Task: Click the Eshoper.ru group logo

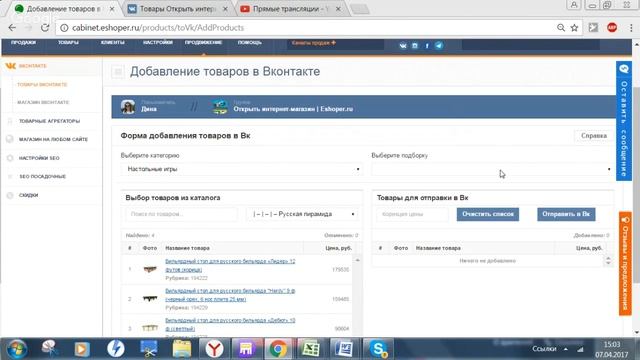Action: pos(220,107)
